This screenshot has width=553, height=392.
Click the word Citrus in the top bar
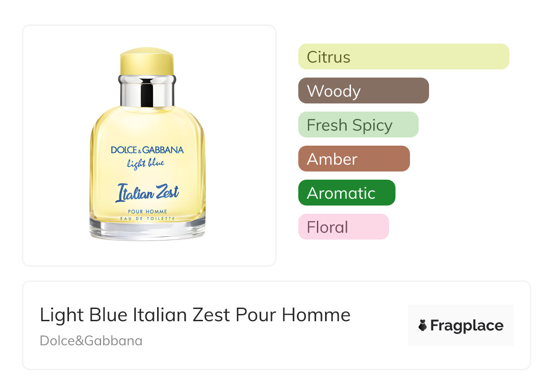click(328, 57)
